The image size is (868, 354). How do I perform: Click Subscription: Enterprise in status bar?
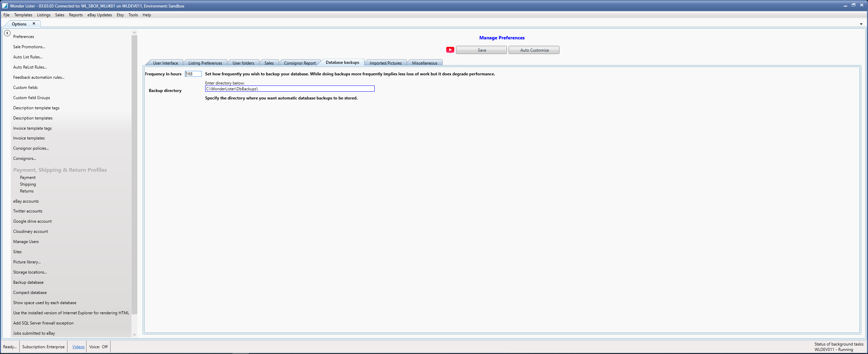pyautogui.click(x=43, y=347)
